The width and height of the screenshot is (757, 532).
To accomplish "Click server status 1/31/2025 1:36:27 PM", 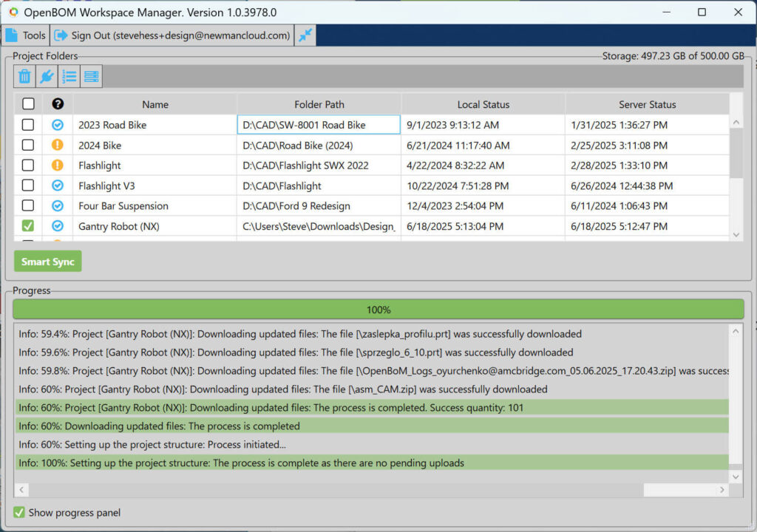I will point(619,125).
